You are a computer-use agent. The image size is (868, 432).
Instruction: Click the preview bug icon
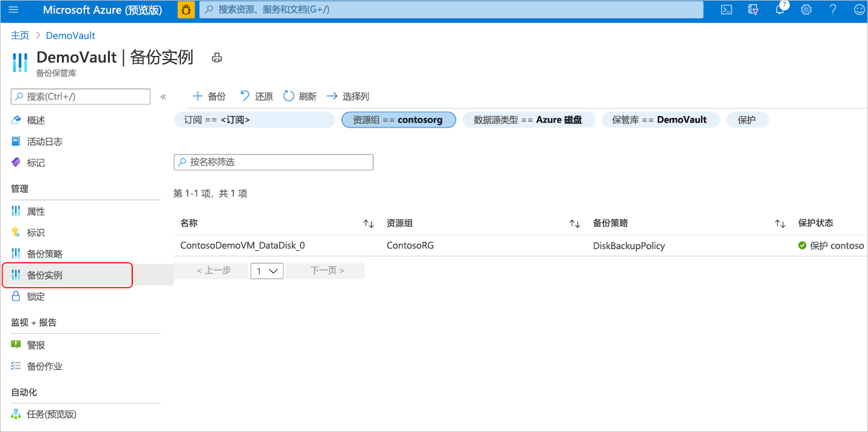(186, 10)
